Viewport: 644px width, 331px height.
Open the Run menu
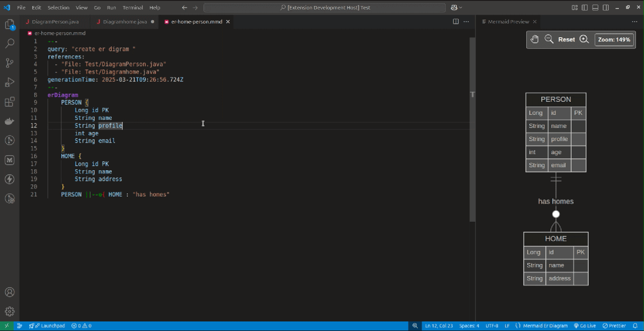112,7
